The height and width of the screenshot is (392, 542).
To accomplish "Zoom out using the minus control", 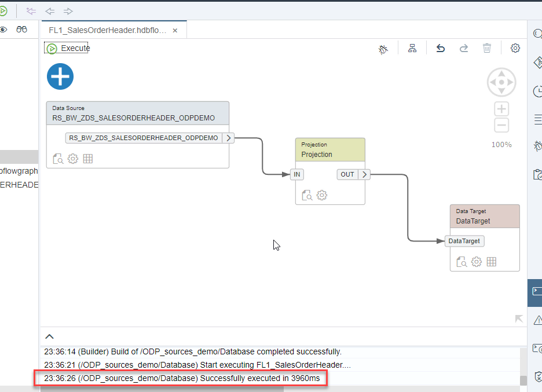I will tap(500, 124).
